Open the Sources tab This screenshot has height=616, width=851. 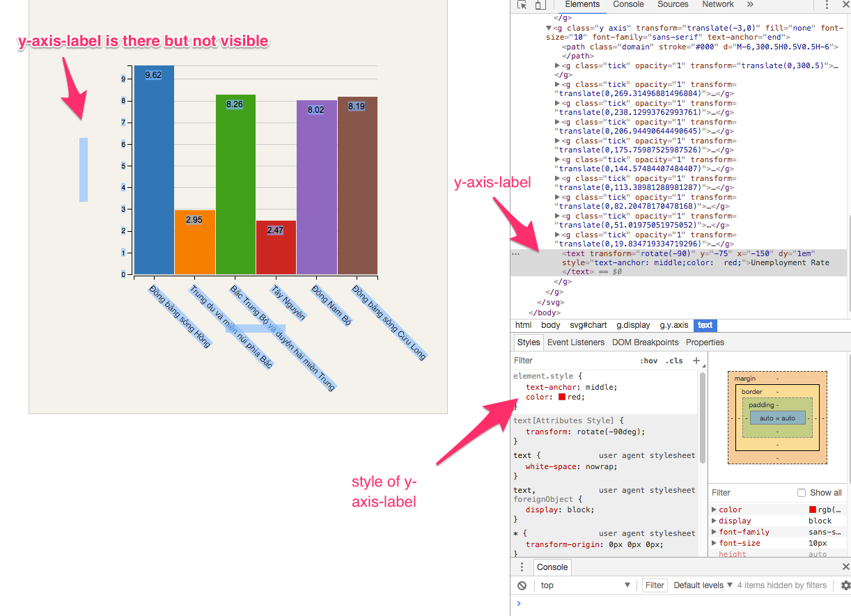coord(673,4)
